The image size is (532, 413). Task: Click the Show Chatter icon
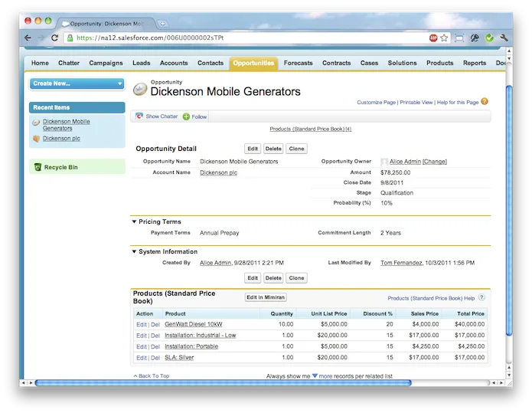click(x=139, y=116)
